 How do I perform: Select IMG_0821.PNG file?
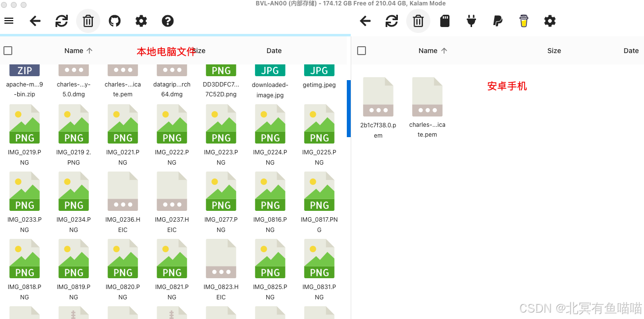(x=172, y=259)
